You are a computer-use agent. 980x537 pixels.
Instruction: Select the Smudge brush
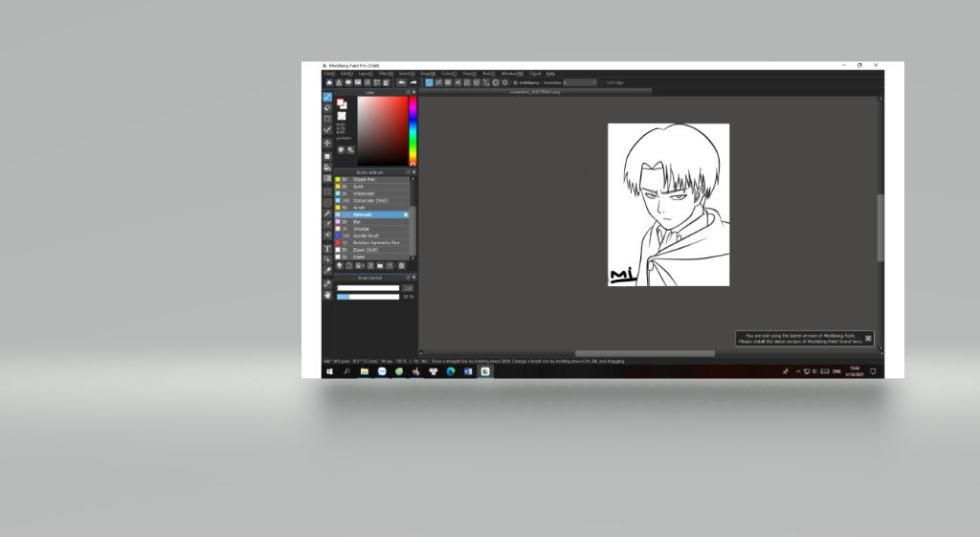click(x=372, y=229)
